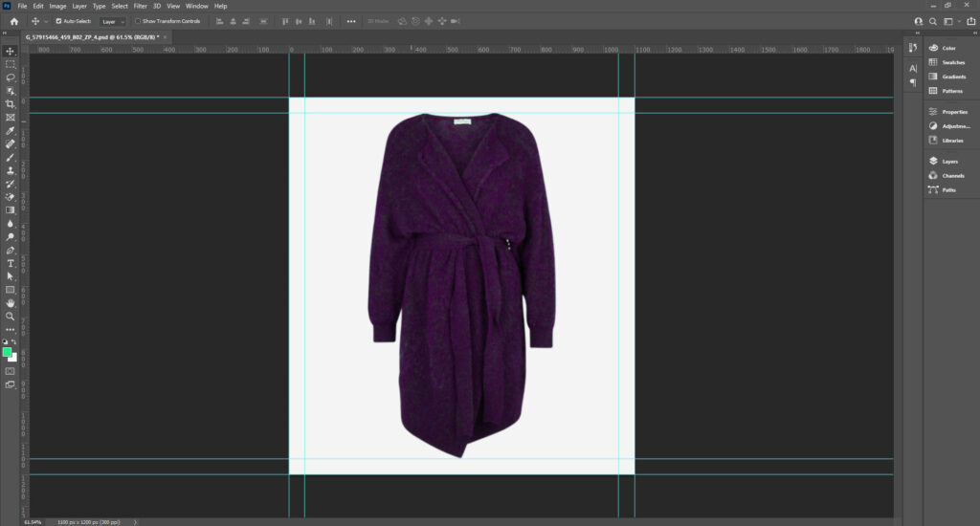The width and height of the screenshot is (980, 526).
Task: Select the Crop tool
Action: (10, 103)
